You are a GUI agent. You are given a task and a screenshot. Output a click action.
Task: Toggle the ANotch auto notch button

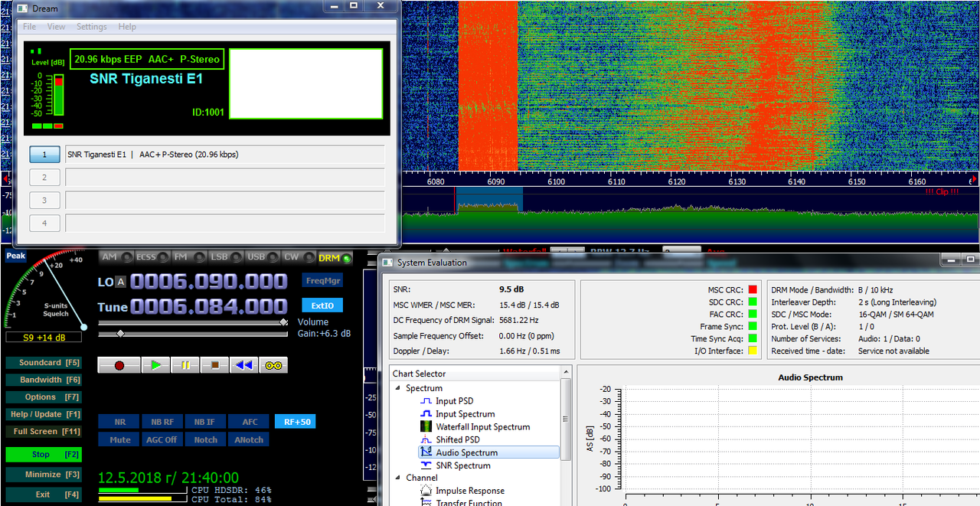coord(250,440)
